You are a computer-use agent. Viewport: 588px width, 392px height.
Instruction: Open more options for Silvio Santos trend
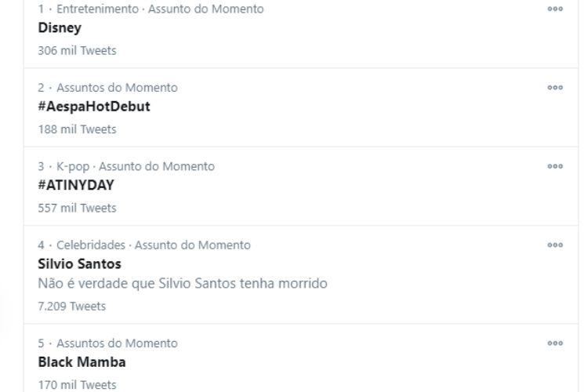tap(555, 245)
